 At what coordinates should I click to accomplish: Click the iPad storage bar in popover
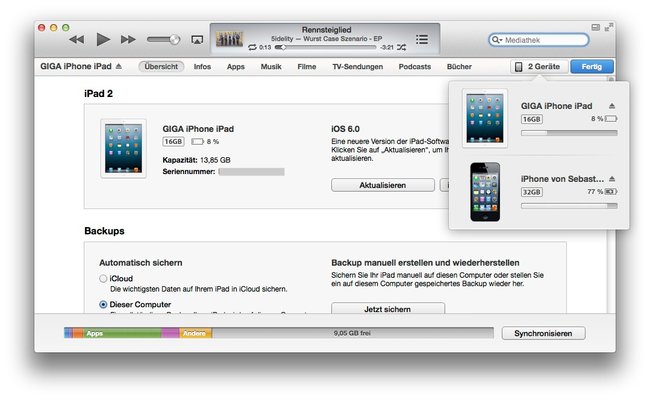(569, 133)
